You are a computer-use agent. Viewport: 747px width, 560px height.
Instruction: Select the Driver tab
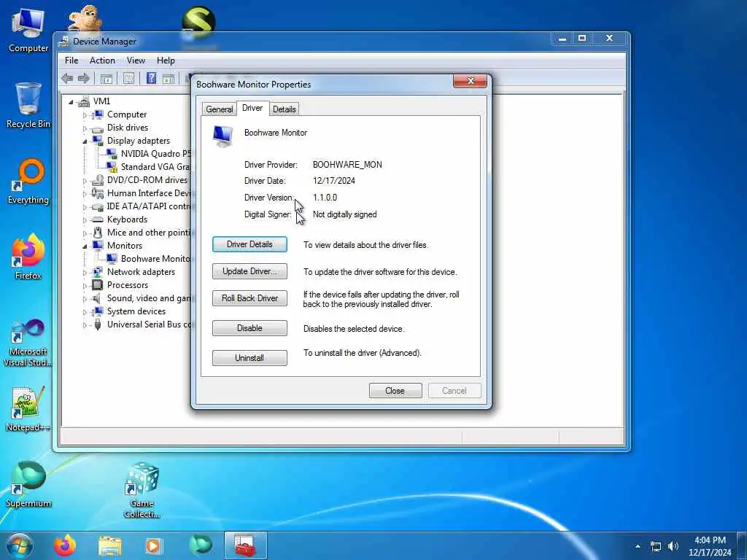(252, 108)
